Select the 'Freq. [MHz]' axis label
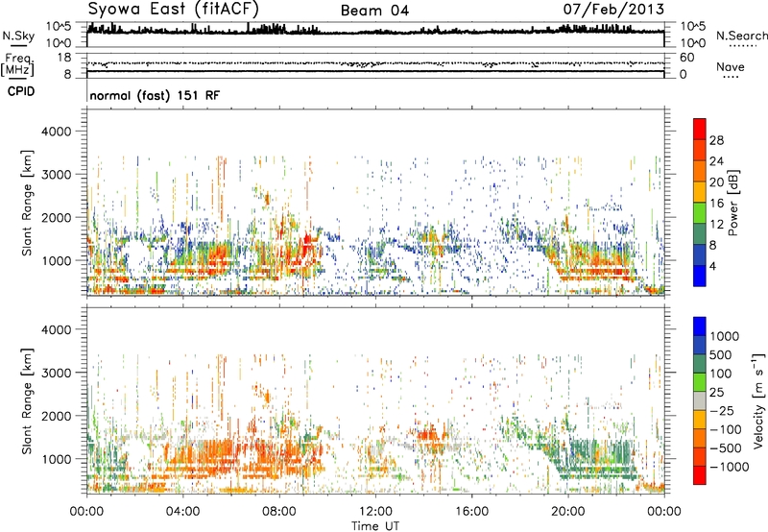Screen dimensions: 768x532 click(x=17, y=64)
